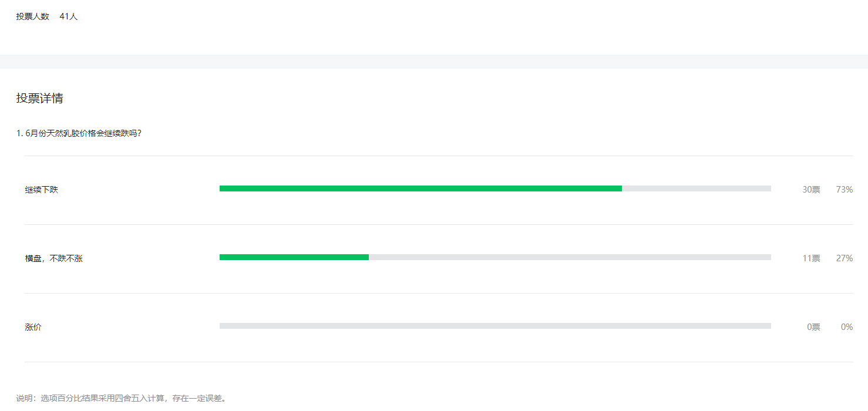Select the 横盘，不跌不涨 option label
Image resolution: width=868 pixels, height=411 pixels.
coord(53,258)
